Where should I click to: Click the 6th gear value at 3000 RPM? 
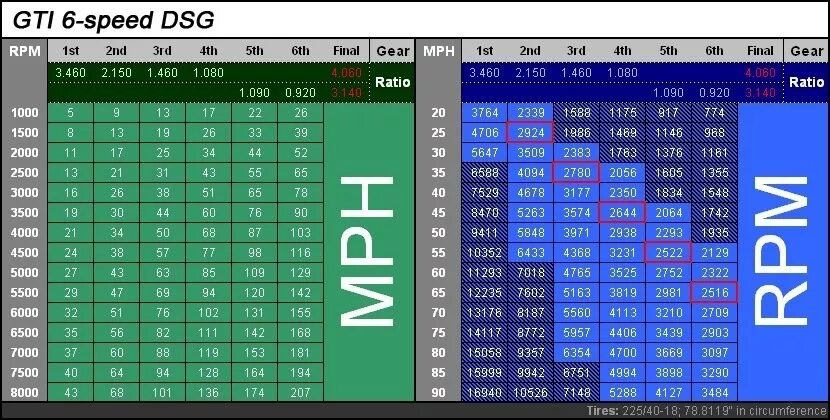300,193
